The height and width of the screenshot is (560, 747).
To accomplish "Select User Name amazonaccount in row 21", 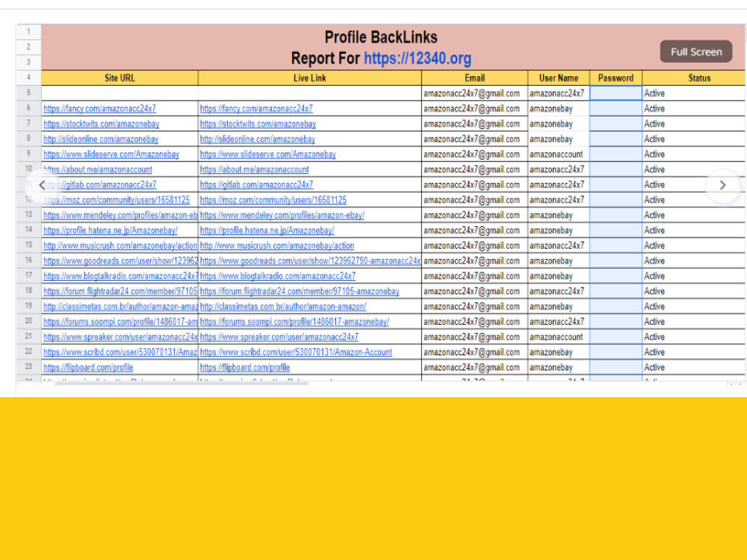I will coord(559,337).
